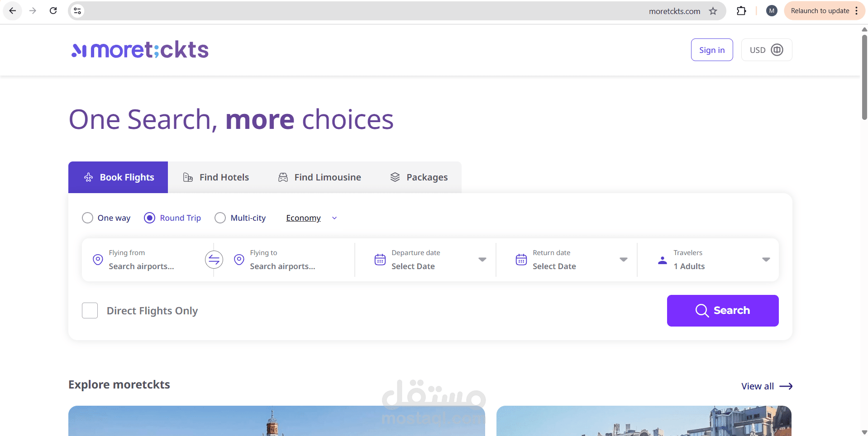Click the calendar icon for Departure date

coord(380,260)
